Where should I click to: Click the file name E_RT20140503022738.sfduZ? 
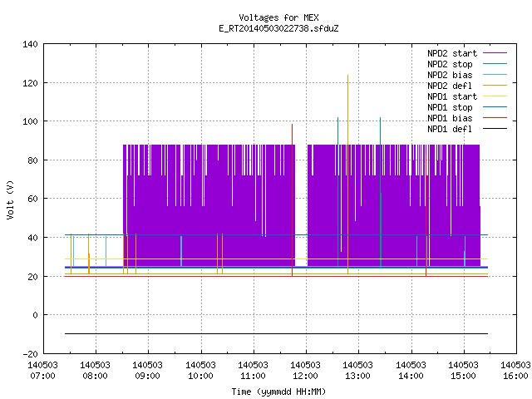[x=278, y=28]
